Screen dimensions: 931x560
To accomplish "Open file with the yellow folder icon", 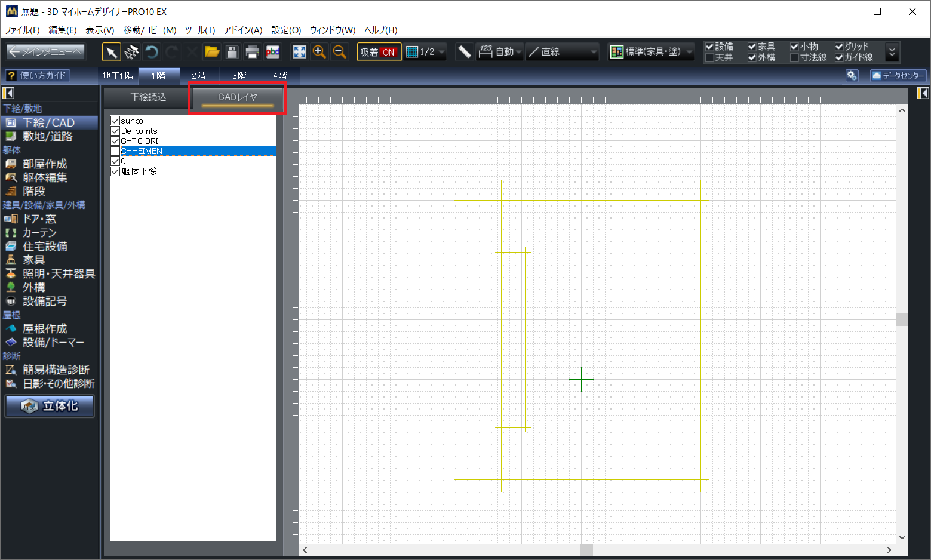I will [x=212, y=53].
